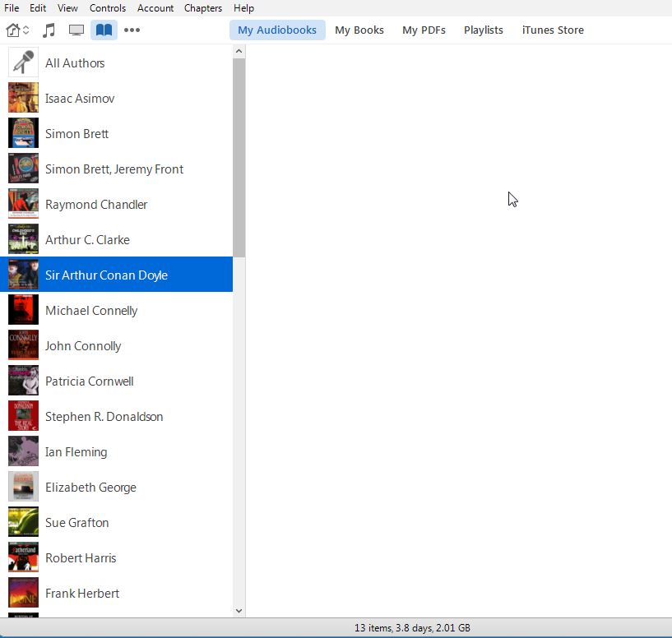The image size is (672, 638).
Task: Click Frank Herbert Dune cover thumbnail
Action: click(x=23, y=593)
